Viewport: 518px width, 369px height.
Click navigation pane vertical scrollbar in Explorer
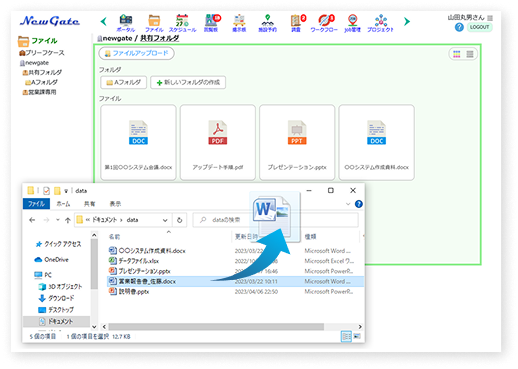click(x=94, y=263)
